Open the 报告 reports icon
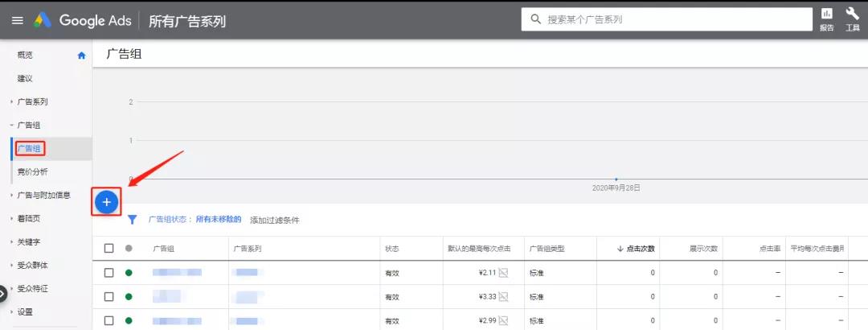Screen dimensions: 868x330 tap(826, 19)
